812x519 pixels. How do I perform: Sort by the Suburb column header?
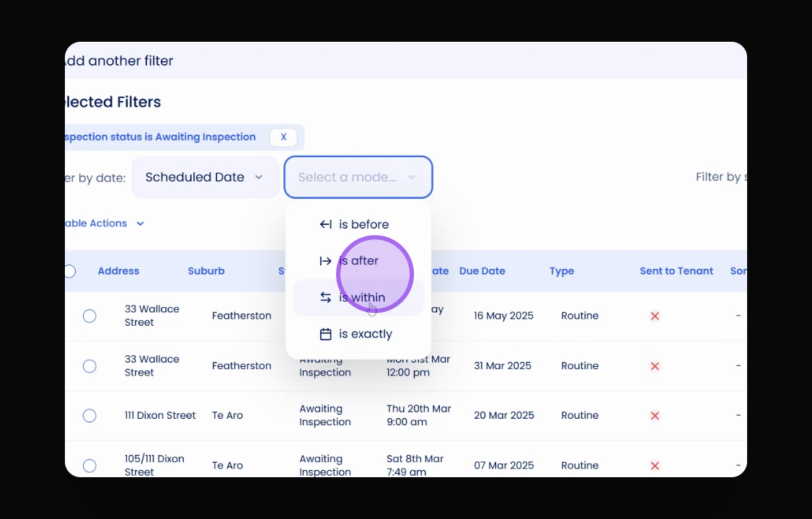[206, 271]
